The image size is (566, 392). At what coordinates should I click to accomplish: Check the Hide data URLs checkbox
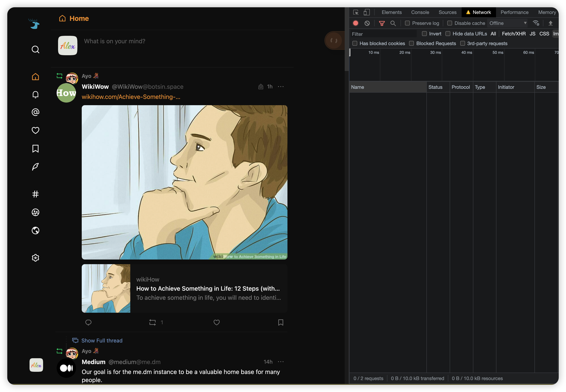pyautogui.click(x=448, y=34)
